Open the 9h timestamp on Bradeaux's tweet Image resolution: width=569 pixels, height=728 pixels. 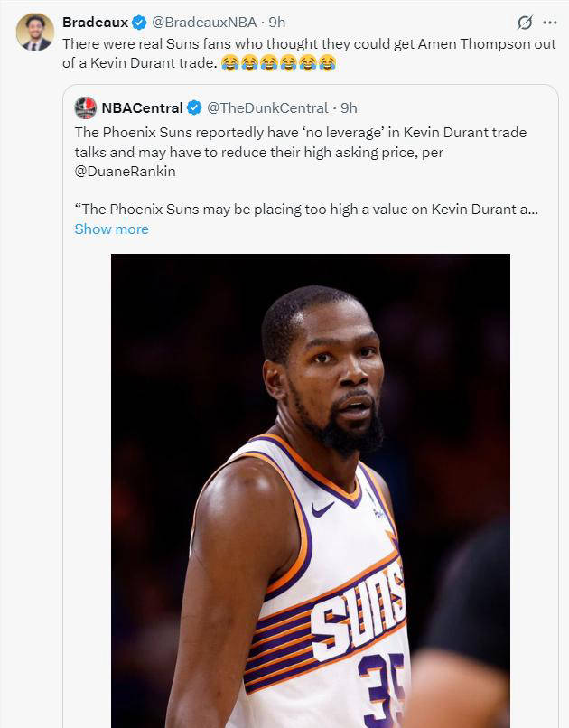[x=277, y=23]
